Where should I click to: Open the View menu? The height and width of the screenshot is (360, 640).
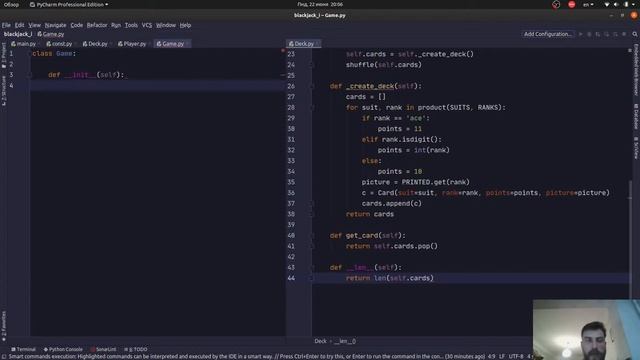coord(34,25)
